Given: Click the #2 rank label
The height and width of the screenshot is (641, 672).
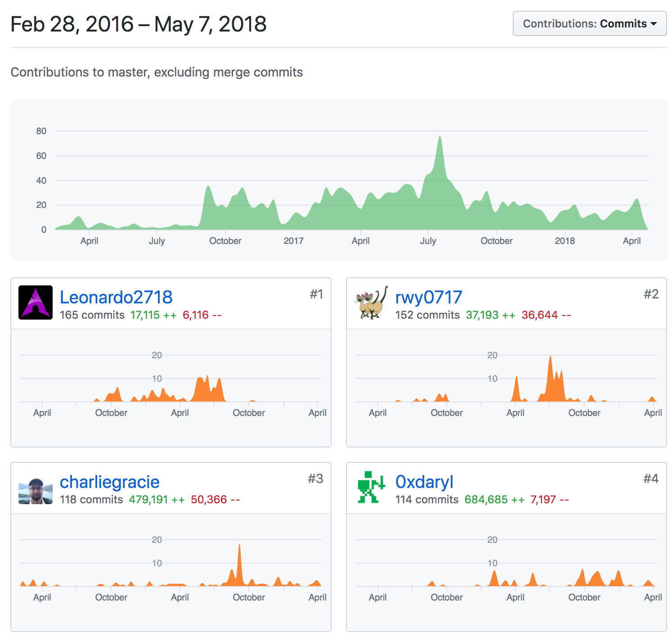Looking at the screenshot, I should pyautogui.click(x=651, y=294).
